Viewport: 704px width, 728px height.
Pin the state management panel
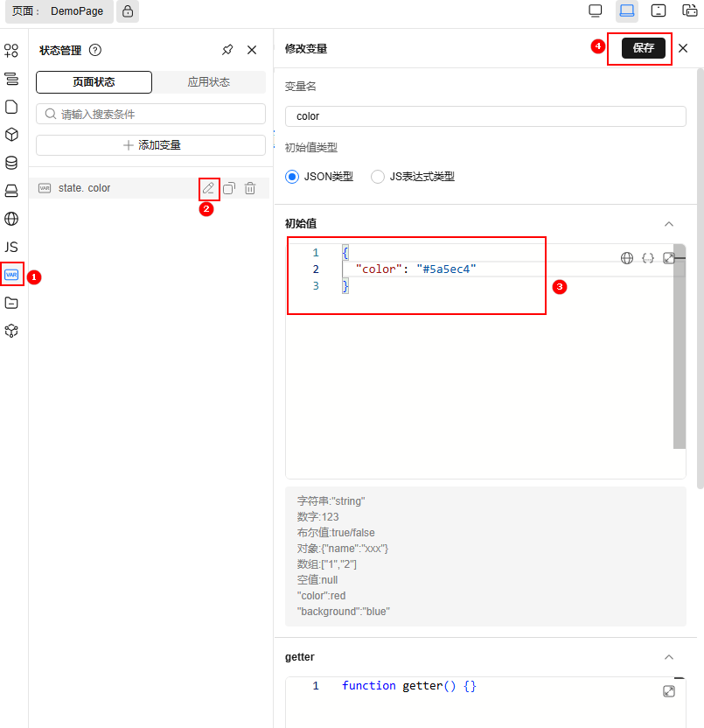click(x=227, y=50)
